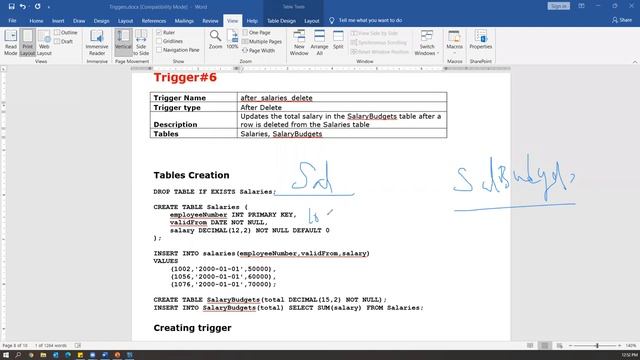Click the taskbar clock
Screen dimensions: 640x360
point(629,355)
